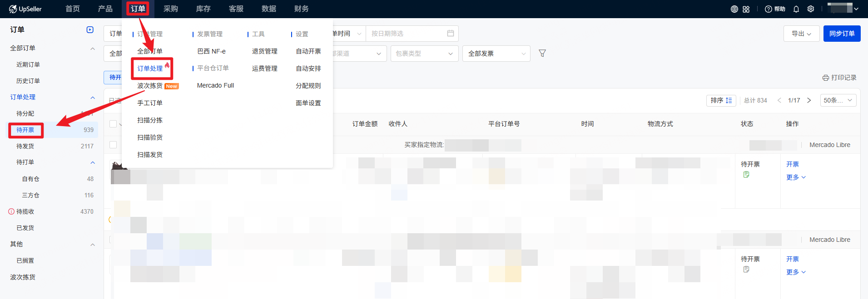Screen dimensions: 868x299
Task: Open the 50条 page size dropdown
Action: [838, 100]
